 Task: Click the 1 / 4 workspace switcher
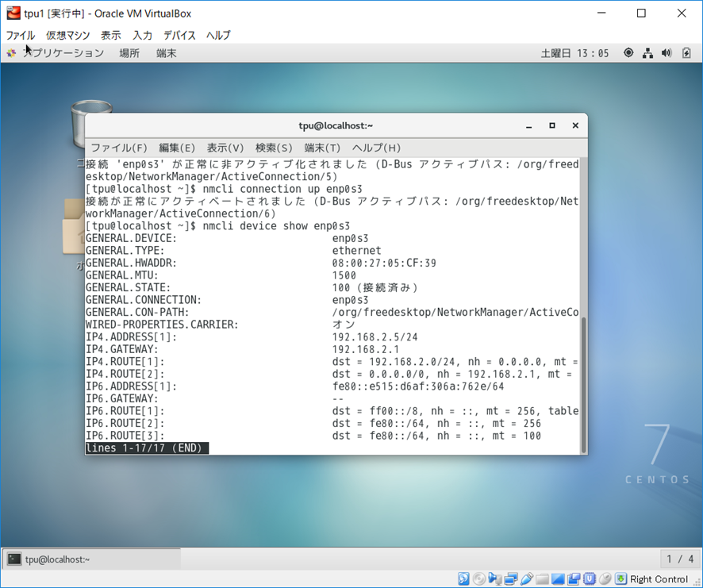[x=680, y=559]
